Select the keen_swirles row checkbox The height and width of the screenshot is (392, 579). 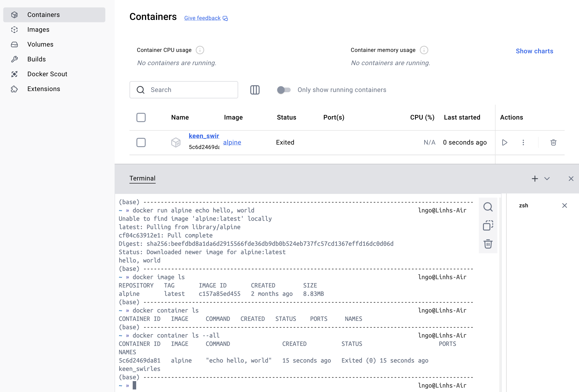(x=141, y=142)
